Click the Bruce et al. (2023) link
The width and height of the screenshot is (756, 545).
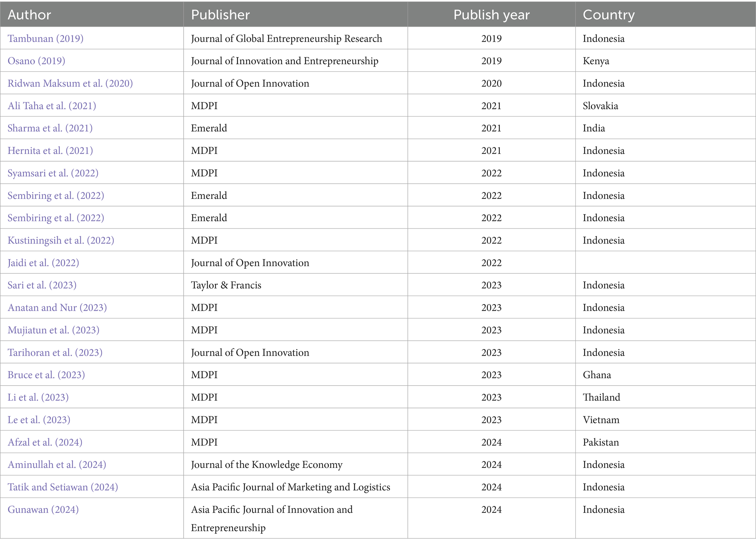pyautogui.click(x=46, y=375)
